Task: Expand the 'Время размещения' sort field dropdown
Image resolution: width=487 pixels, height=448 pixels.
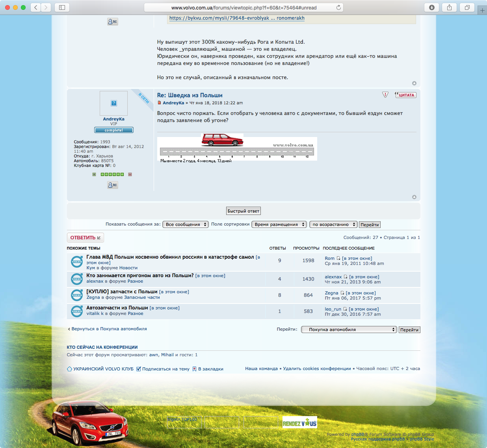Action: click(279, 224)
